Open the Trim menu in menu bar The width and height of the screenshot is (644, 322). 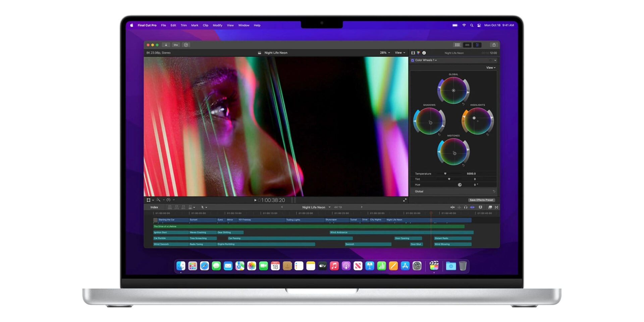pos(183,25)
